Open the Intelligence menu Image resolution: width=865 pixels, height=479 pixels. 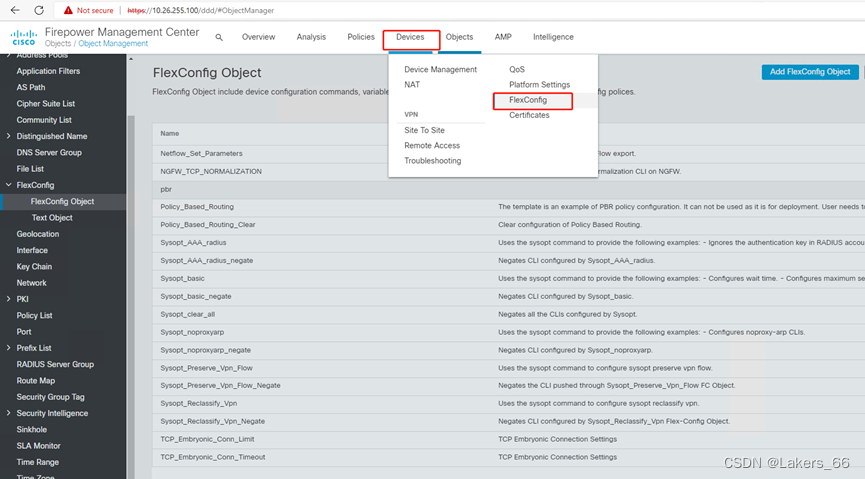[553, 37]
